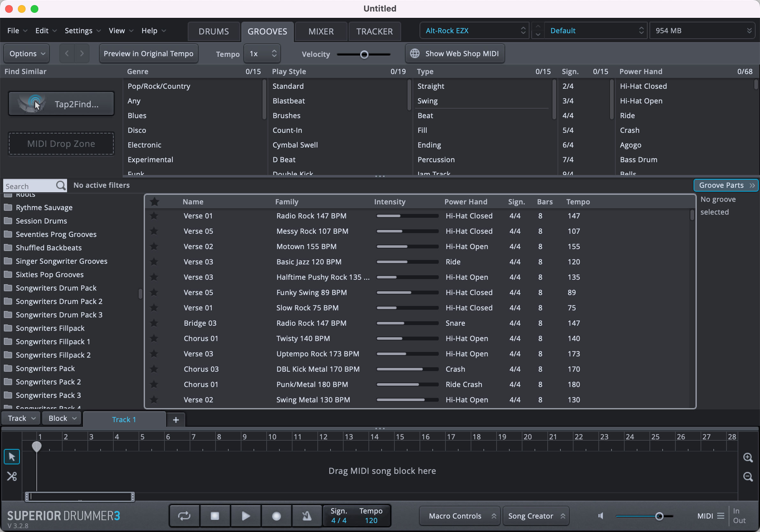
Task: Click the timeline zoom out magnifier
Action: pos(748,477)
